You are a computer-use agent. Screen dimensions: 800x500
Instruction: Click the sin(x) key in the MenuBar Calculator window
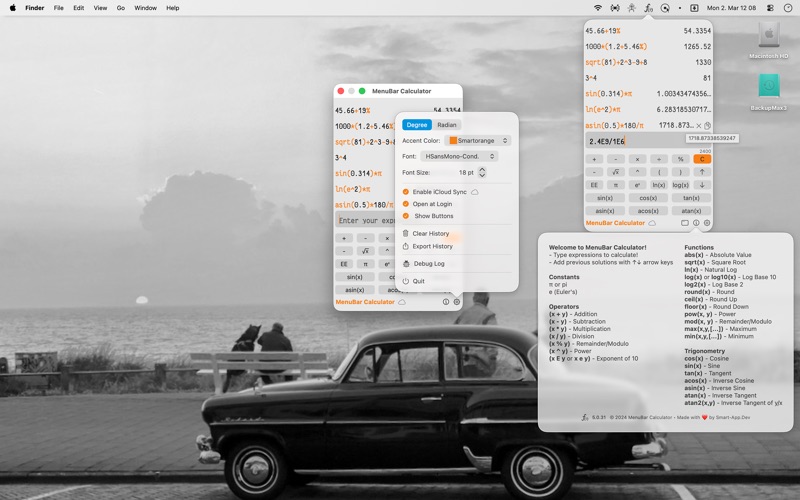pos(355,277)
